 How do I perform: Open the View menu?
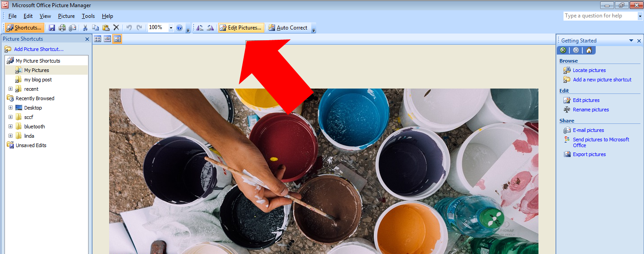(45, 16)
